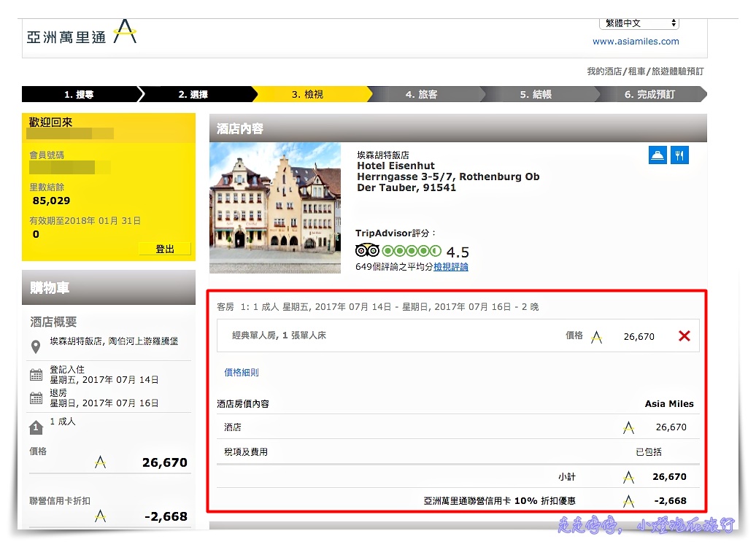Click the 'Asia Miles' column header
This screenshot has width=756, height=547.
[x=669, y=404]
